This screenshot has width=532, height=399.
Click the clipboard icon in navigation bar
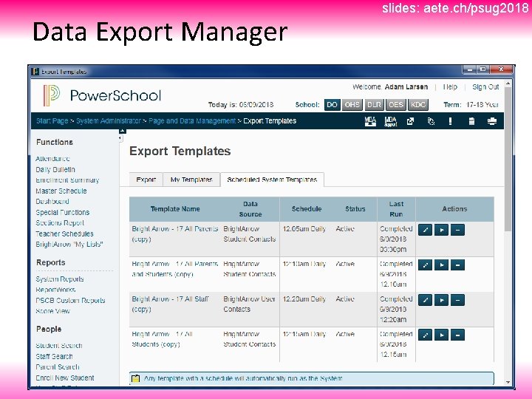[471, 121]
